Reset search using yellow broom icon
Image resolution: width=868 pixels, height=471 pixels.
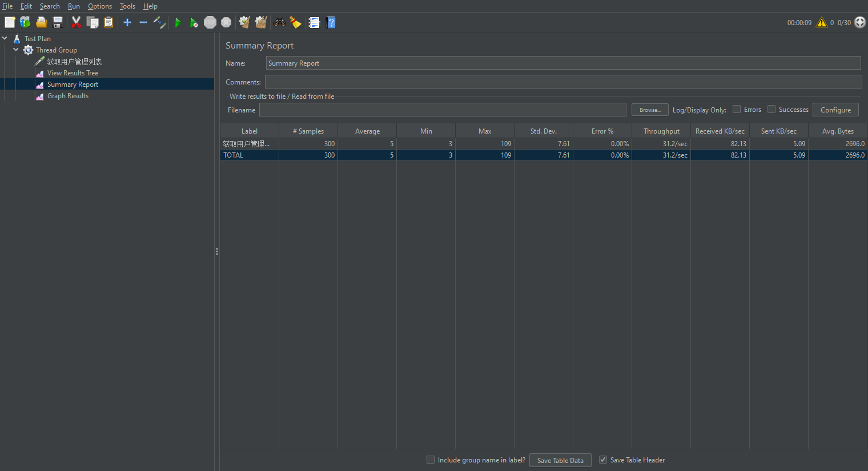coord(295,22)
